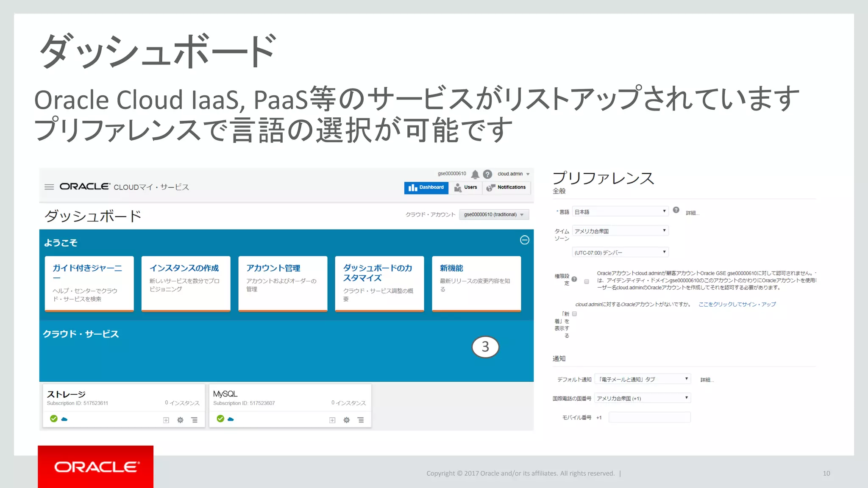The image size is (868, 488).
Task: Open the アメリカ合衆国 timezone country dropdown
Action: pos(620,231)
